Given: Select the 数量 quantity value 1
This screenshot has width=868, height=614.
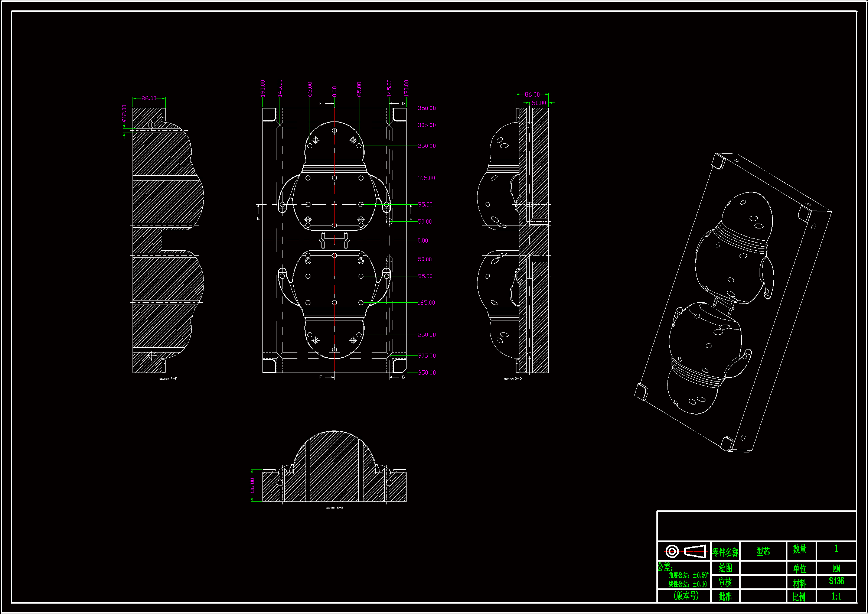Looking at the screenshot, I should click(836, 549).
